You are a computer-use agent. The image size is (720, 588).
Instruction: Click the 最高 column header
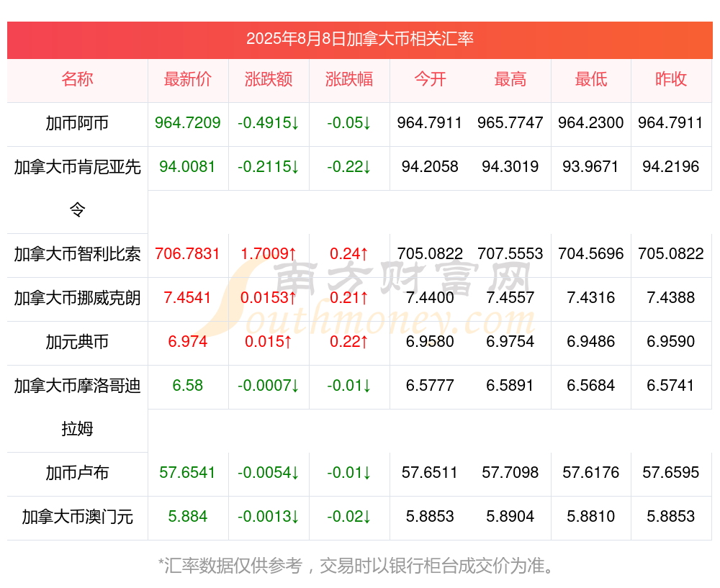[x=510, y=79]
